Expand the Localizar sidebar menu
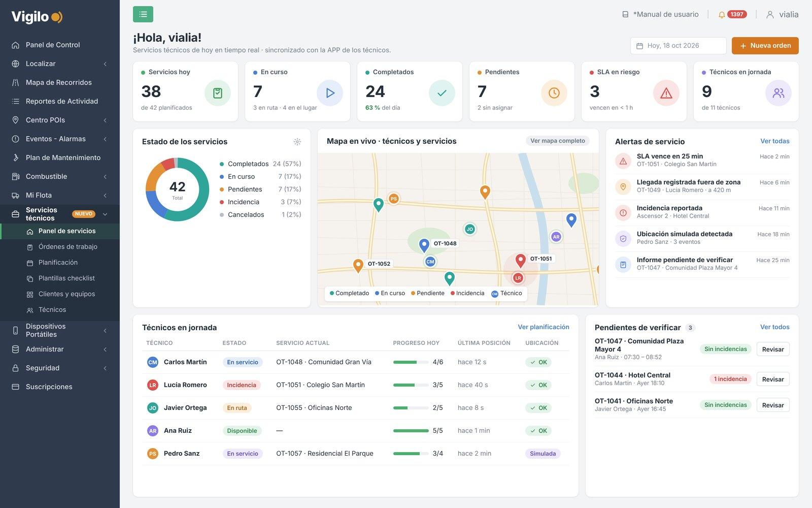The width and height of the screenshot is (812, 508). [60, 63]
